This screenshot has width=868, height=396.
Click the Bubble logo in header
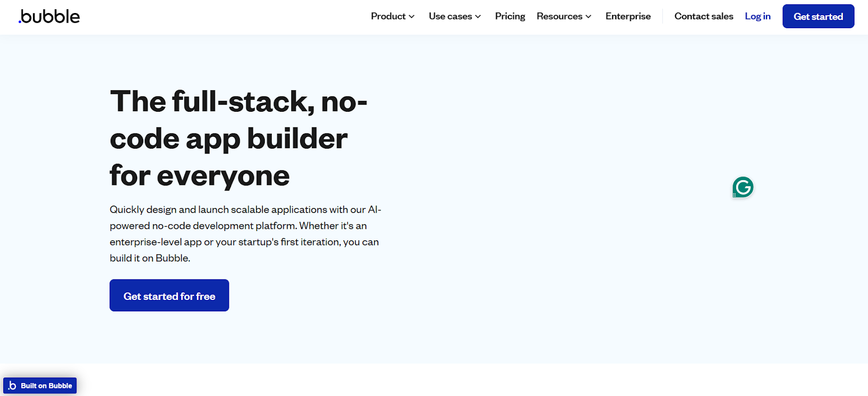pos(49,16)
